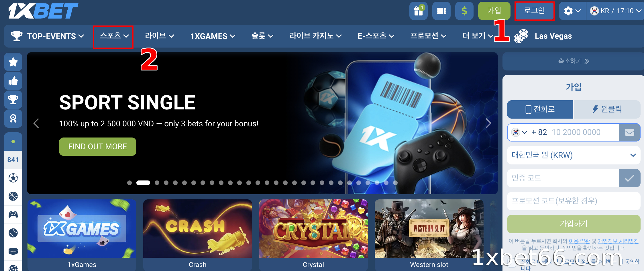Screen dimensions: 644x271
Task: Click the FIND OUT MORE button
Action: pos(97,147)
